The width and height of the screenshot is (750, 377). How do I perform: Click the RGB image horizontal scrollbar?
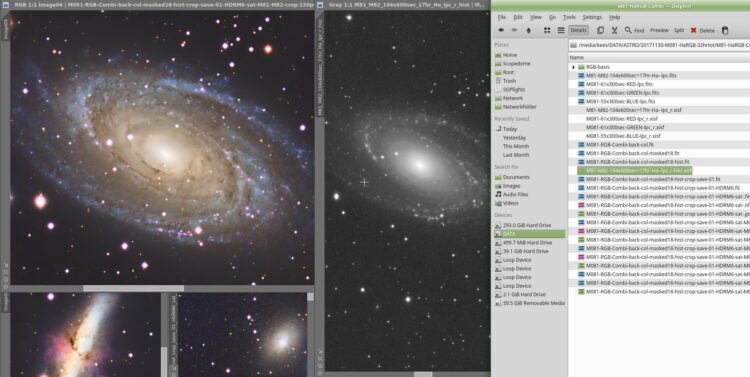point(133,288)
